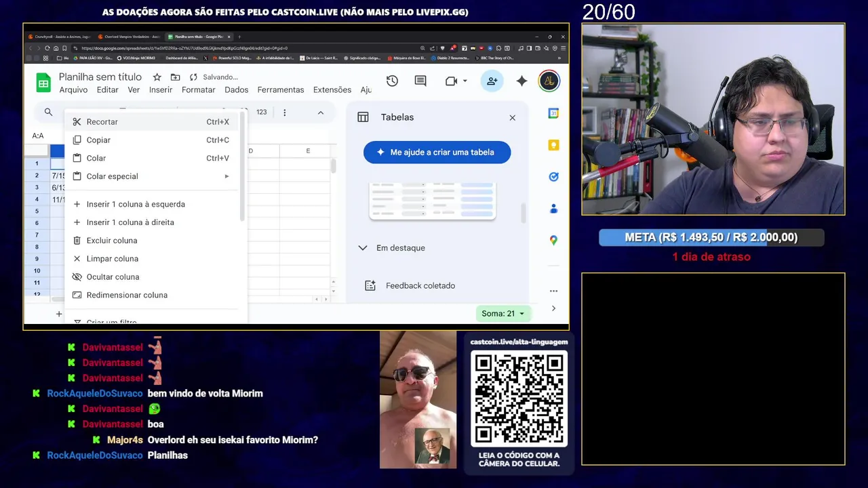
Task: Open the Soma: 21 dropdown
Action: click(502, 314)
